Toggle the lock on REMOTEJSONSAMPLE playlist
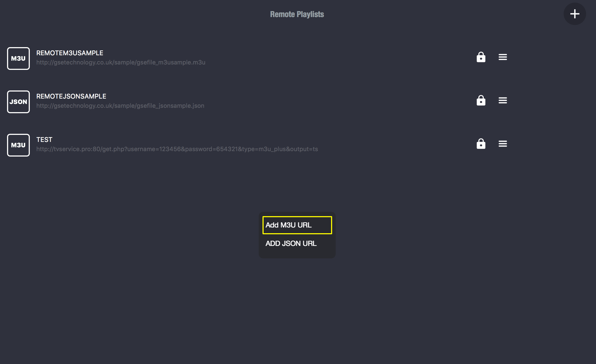 tap(481, 100)
